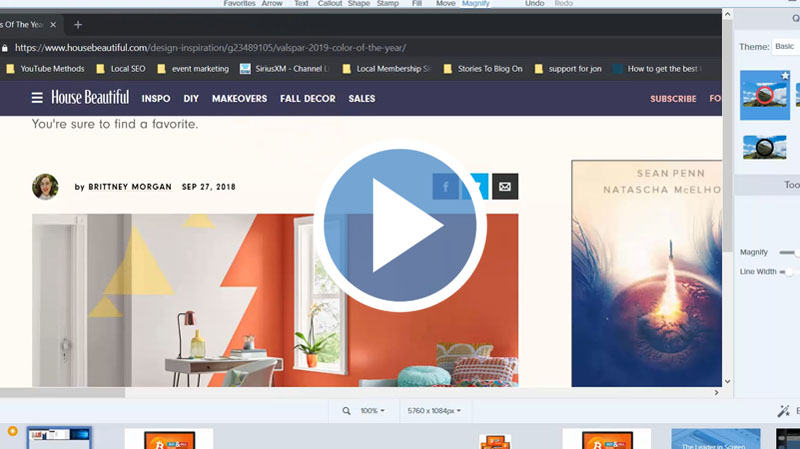The height and width of the screenshot is (449, 800).
Task: Open a new browser tab
Action: point(78,25)
